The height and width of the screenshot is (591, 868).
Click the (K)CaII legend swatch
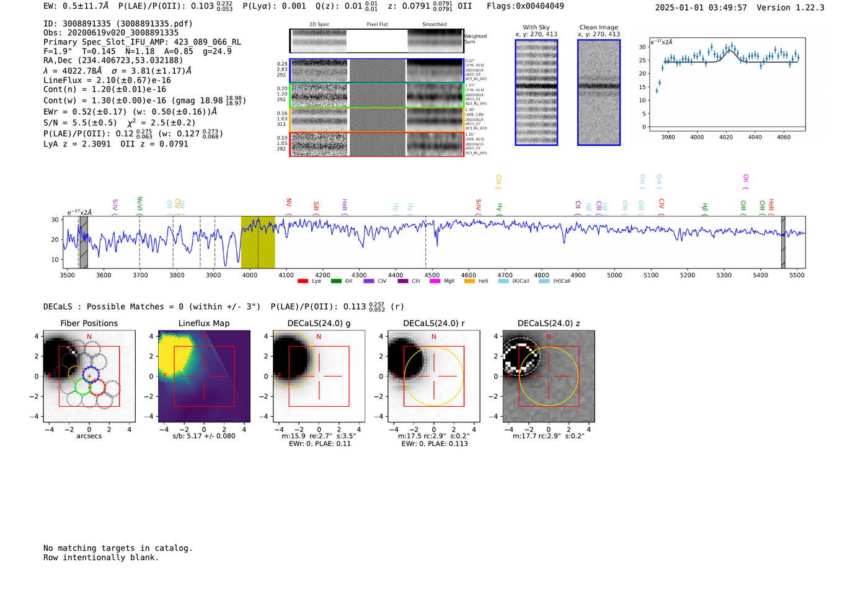click(x=503, y=281)
